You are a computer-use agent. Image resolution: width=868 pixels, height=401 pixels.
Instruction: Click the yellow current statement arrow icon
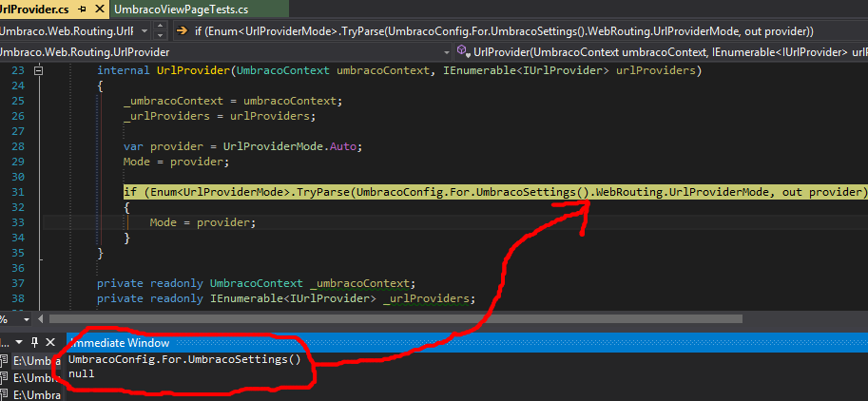[182, 30]
